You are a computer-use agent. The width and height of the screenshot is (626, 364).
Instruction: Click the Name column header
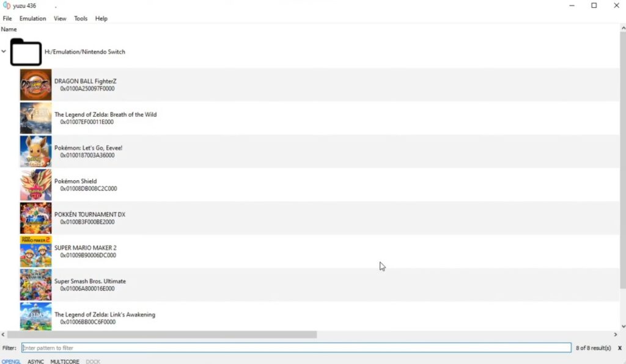(9, 29)
